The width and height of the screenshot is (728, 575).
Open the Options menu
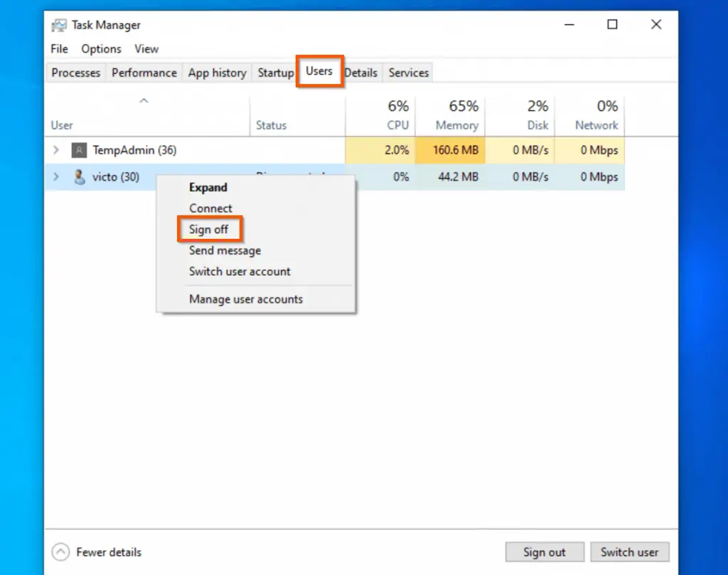tap(100, 48)
